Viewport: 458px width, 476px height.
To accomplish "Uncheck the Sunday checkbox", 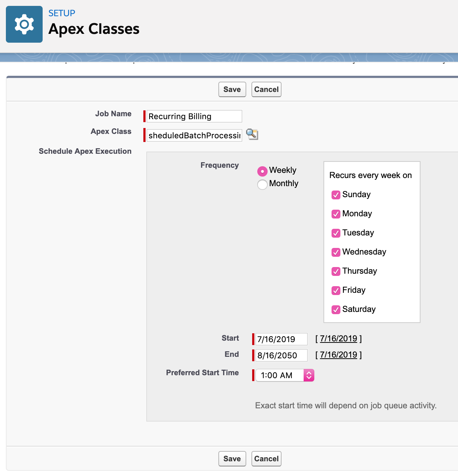I will [336, 195].
